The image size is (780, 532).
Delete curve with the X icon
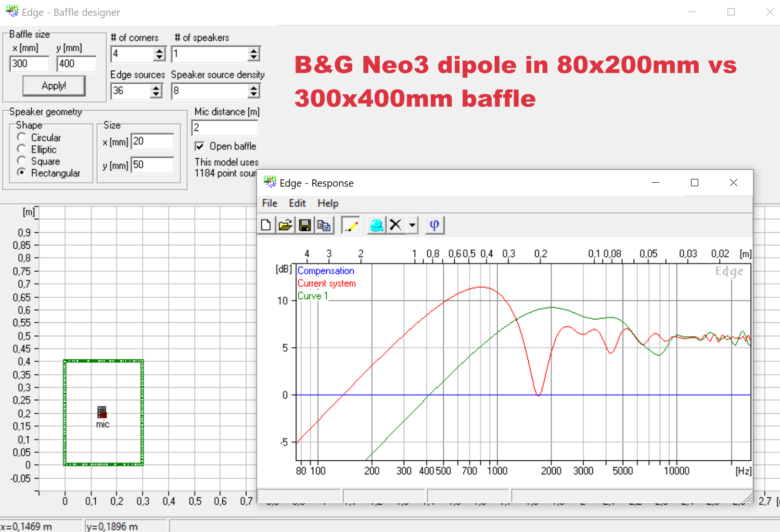point(396,225)
